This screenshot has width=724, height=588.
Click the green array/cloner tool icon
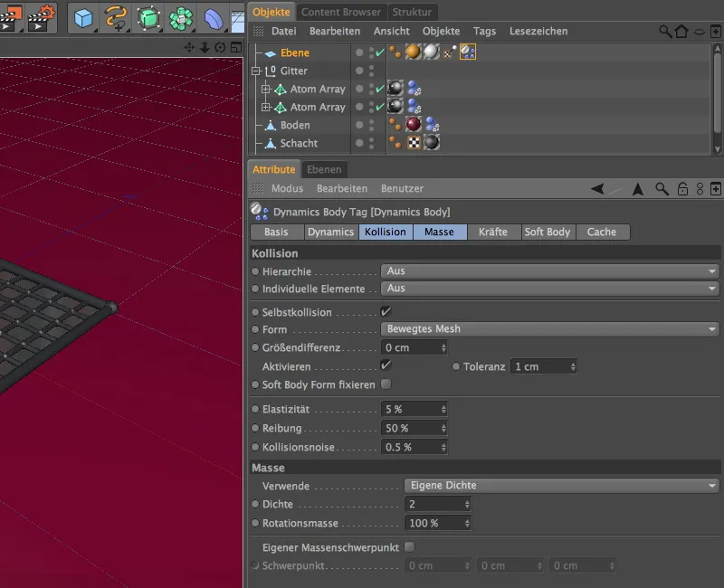(x=180, y=18)
